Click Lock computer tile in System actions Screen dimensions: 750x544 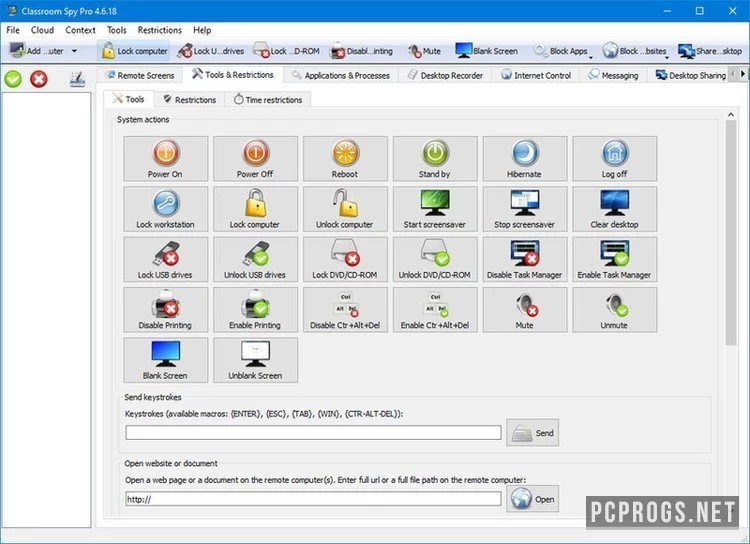(x=255, y=209)
